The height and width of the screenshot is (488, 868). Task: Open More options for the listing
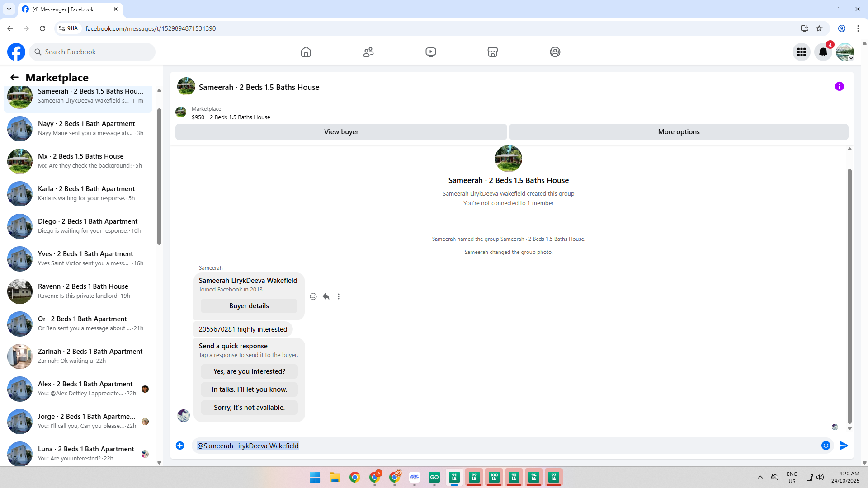coord(679,132)
